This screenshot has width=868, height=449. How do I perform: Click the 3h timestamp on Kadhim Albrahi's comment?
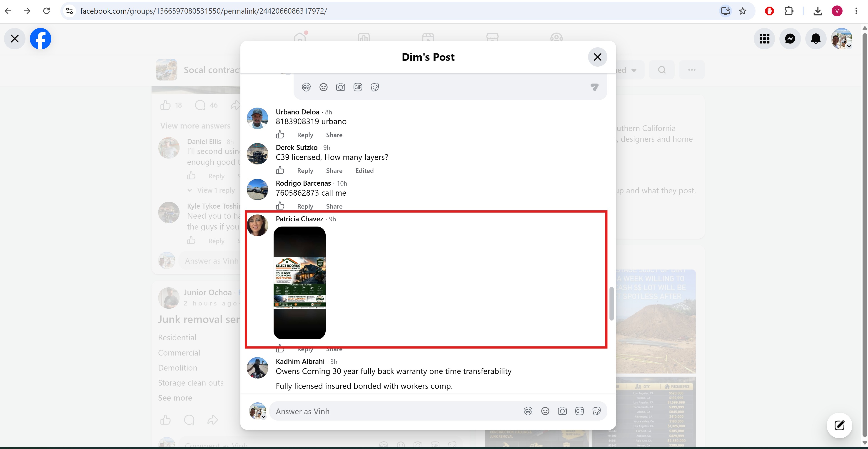(334, 362)
